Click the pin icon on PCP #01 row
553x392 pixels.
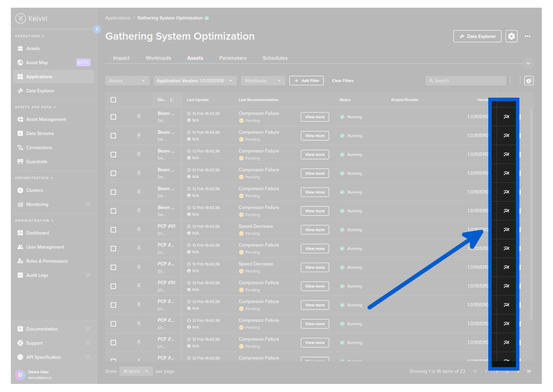(x=139, y=230)
